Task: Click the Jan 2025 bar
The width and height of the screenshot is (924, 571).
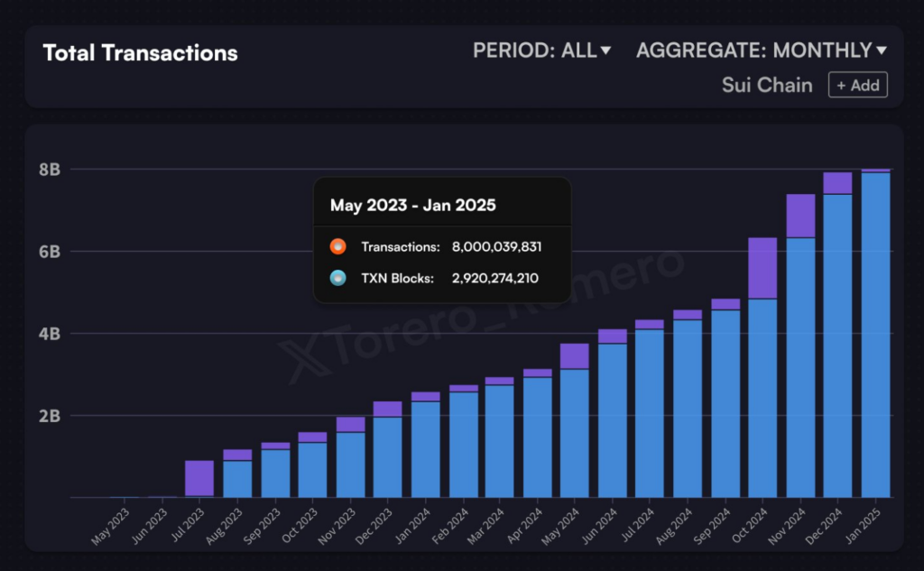Action: click(x=875, y=334)
